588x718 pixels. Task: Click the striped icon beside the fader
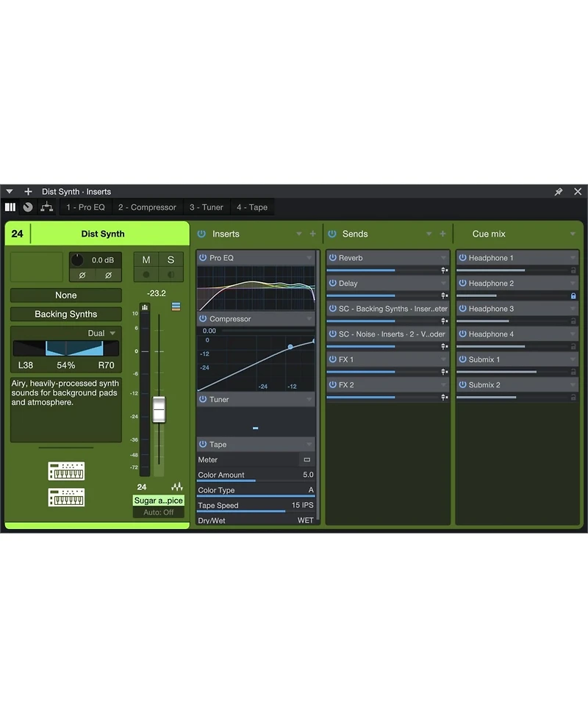click(x=176, y=306)
